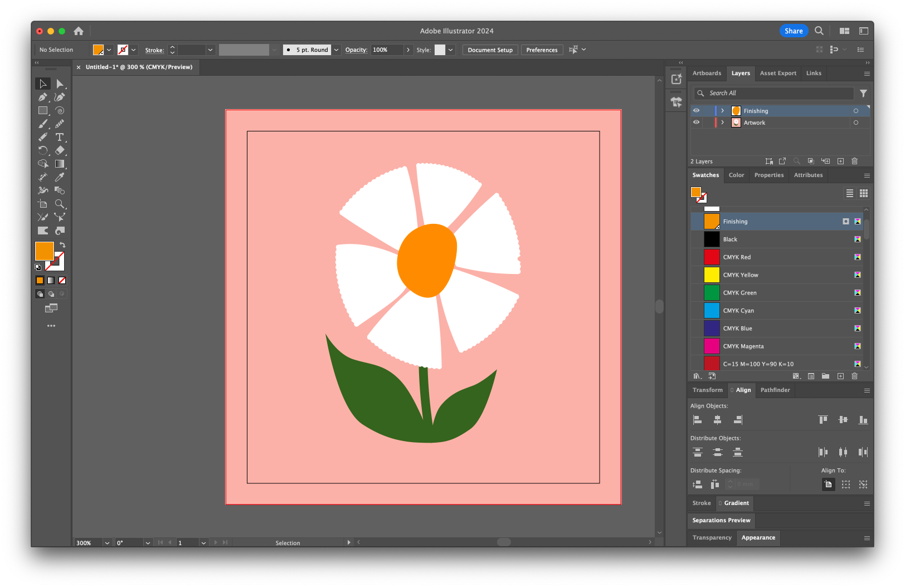Screen dimensions: 905x588
Task: Switch swatches to list view
Action: click(850, 193)
